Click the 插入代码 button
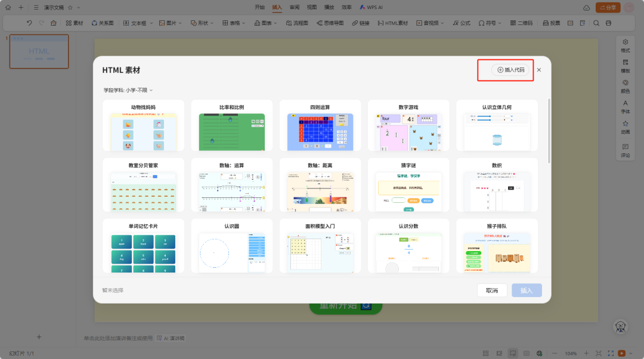 pyautogui.click(x=505, y=70)
